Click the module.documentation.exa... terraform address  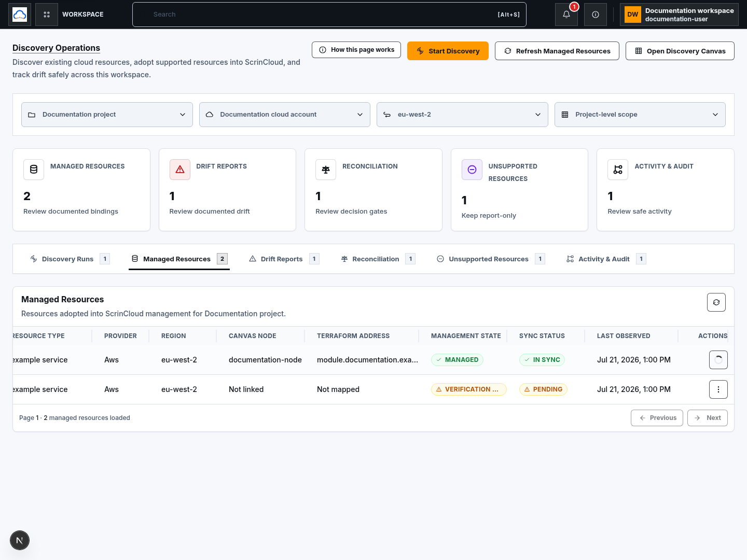pos(367,360)
